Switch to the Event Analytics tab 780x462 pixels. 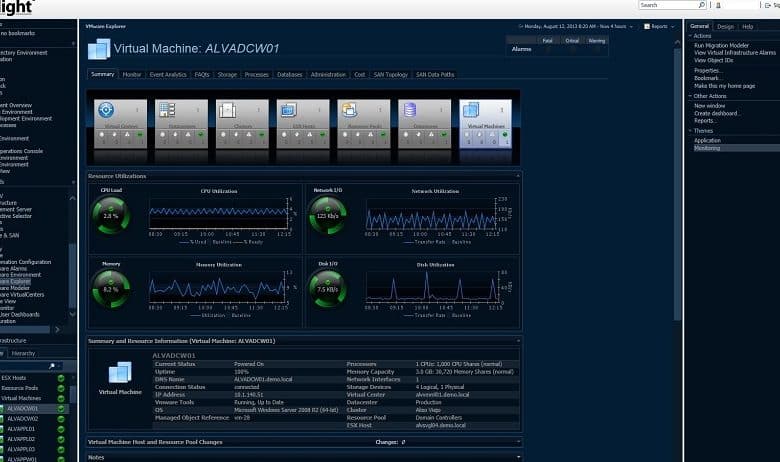168,75
